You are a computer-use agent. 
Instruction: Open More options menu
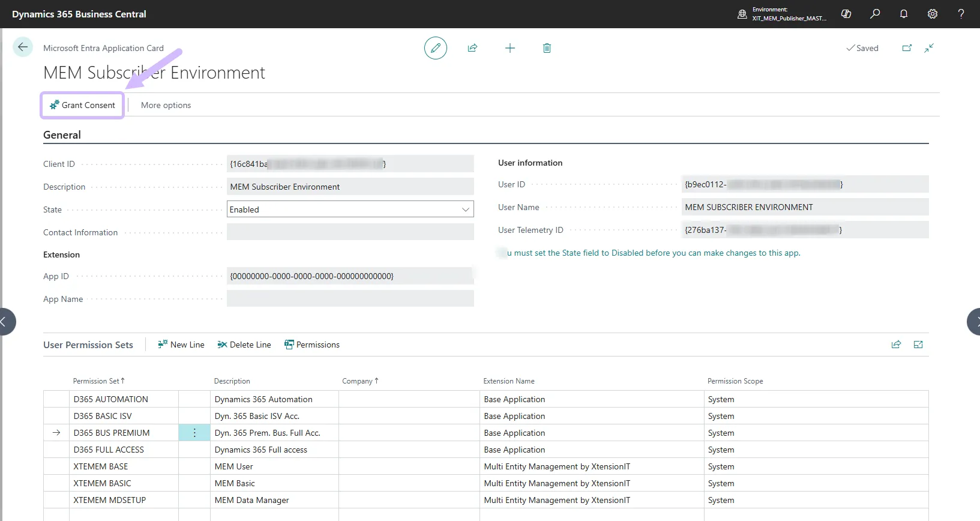point(166,105)
